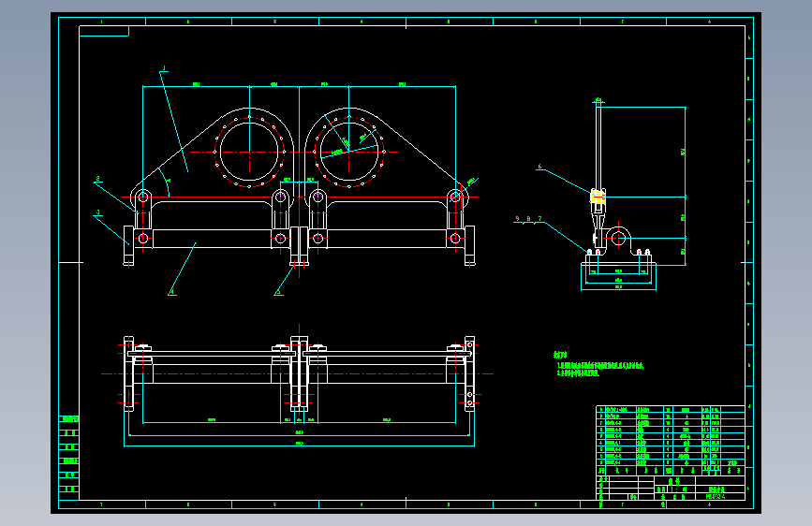Select part number 3 balloon label
Image resolution: width=812 pixels, height=526 pixels.
pos(98,212)
